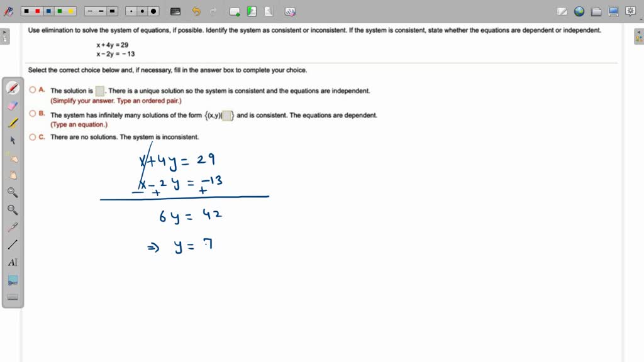Select answer choice B radio button
This screenshot has height=362, width=644.
31,113
